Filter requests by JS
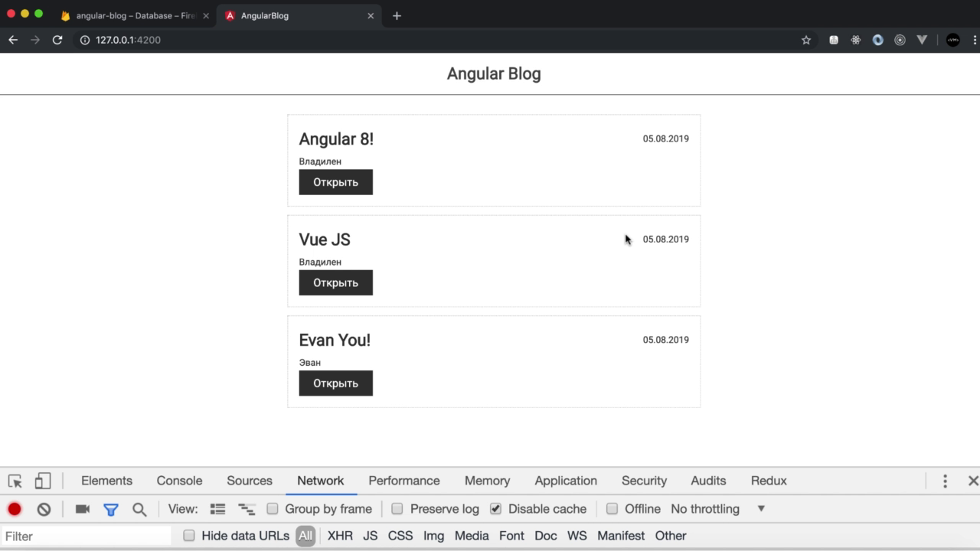Viewport: 980px width, 551px height. pos(371,536)
